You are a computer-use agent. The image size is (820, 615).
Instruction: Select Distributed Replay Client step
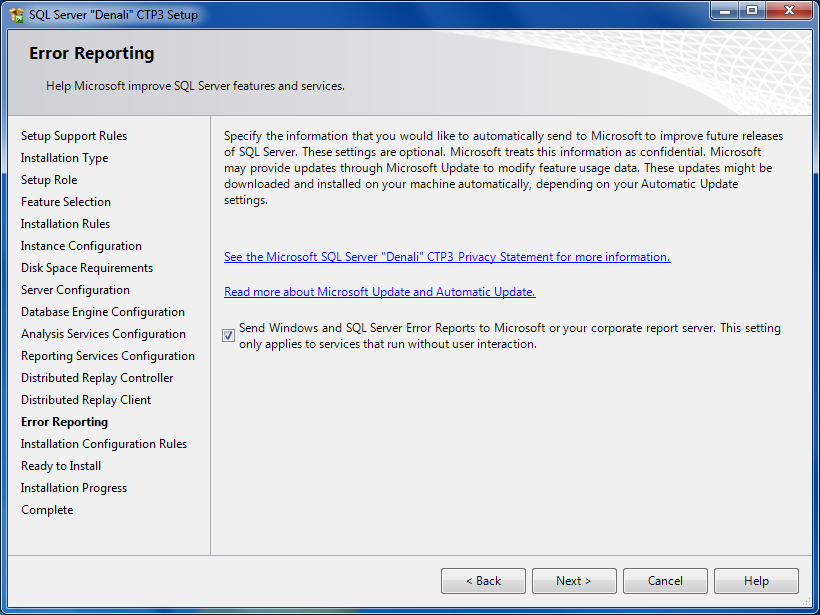[86, 400]
